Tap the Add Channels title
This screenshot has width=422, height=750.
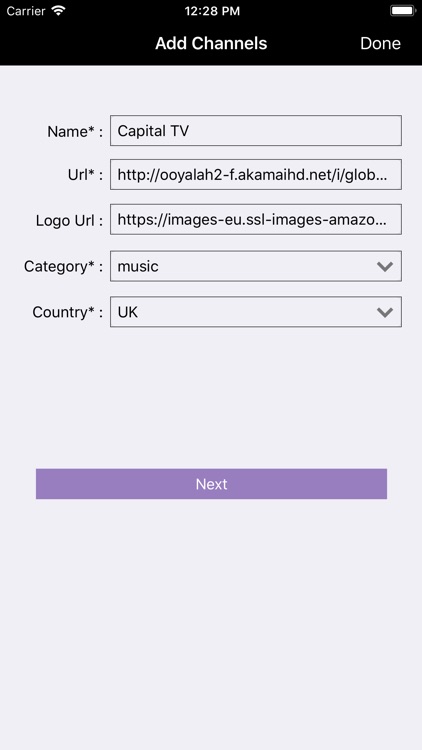211,43
